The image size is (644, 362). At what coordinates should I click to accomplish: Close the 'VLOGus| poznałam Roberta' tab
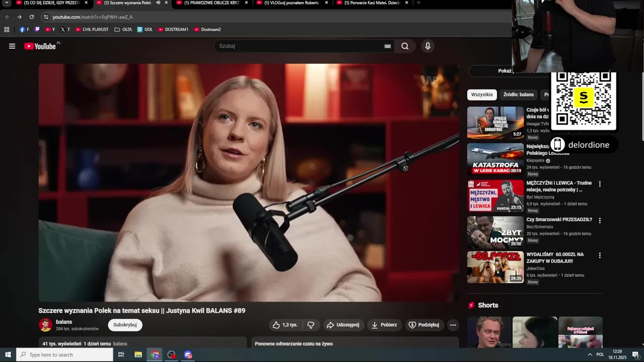[x=327, y=3]
